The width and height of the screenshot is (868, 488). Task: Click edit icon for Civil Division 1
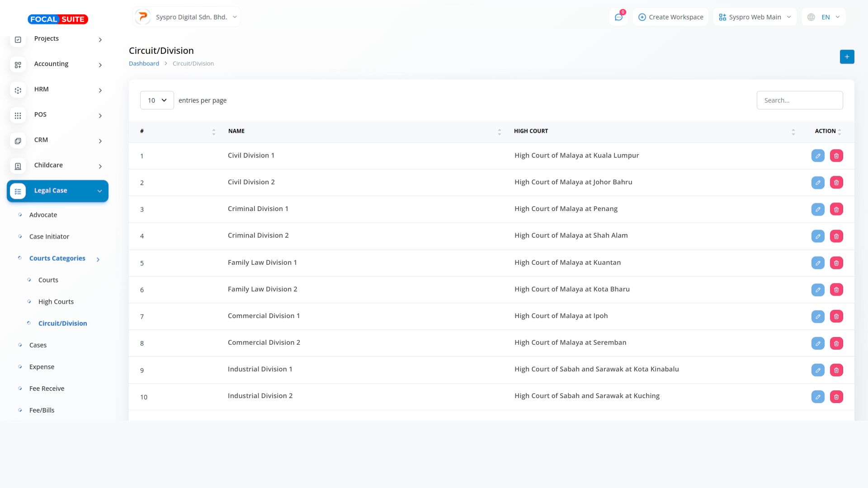818,156
